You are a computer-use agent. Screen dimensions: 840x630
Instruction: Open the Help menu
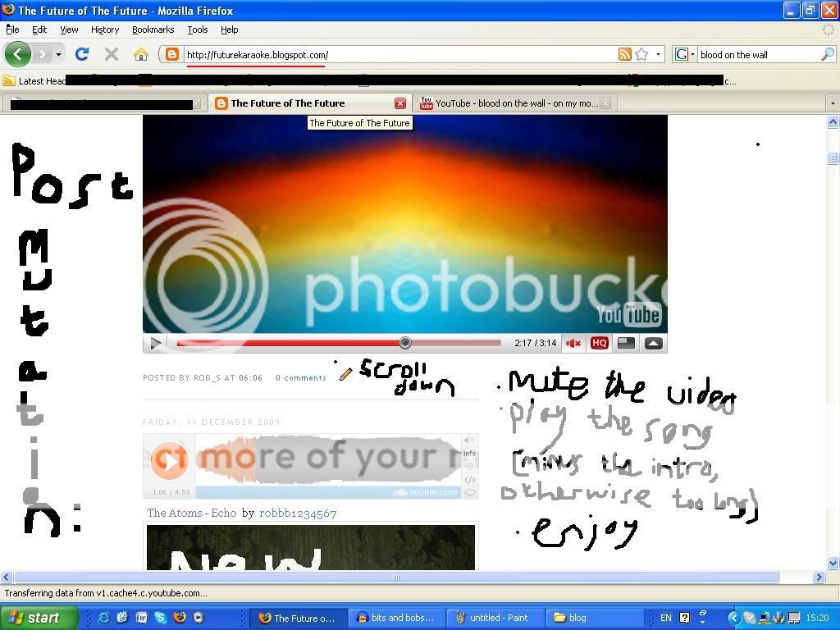tap(230, 30)
